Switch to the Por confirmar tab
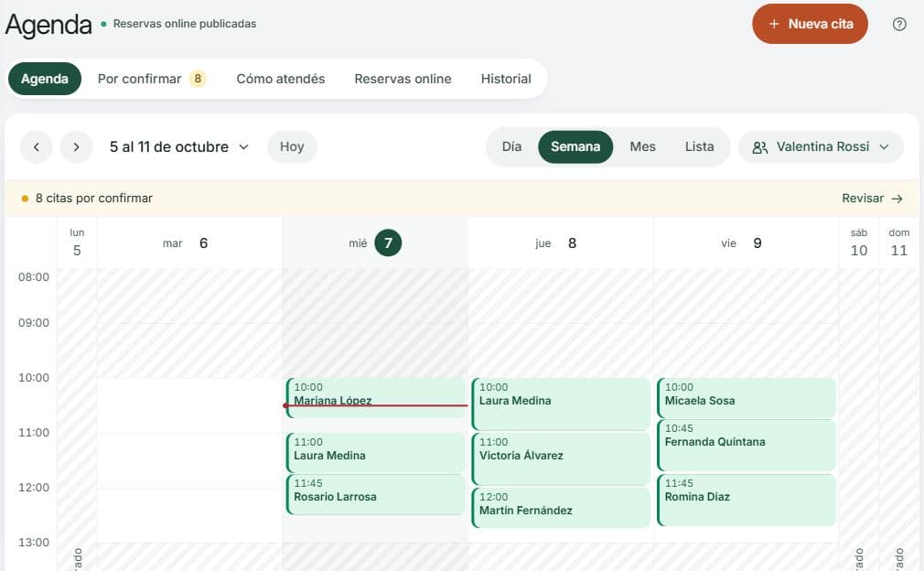Screen dimensions: 924x571 [152, 79]
